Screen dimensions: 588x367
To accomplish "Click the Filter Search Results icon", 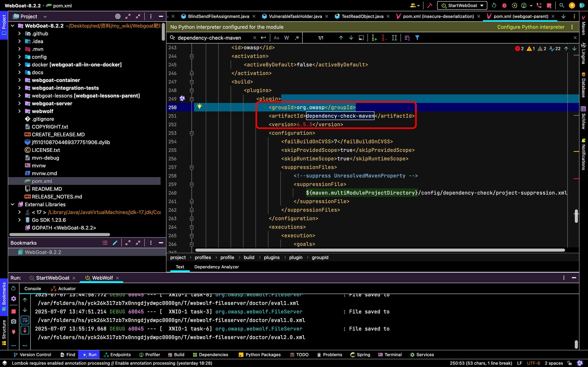I will tap(417, 38).
